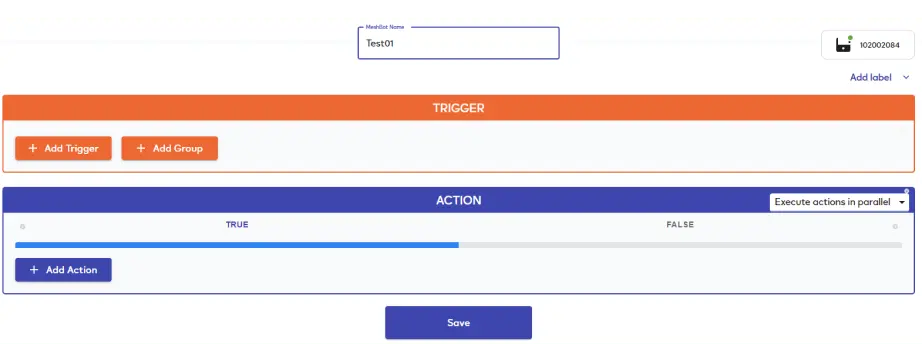This screenshot has height=361, width=922.
Task: Click the plus icon on Add Group
Action: (141, 148)
